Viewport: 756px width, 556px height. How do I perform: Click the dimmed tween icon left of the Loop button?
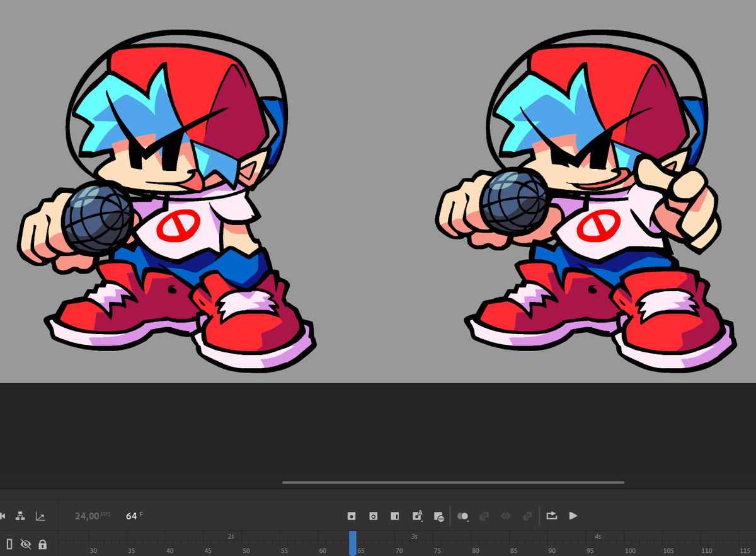click(x=527, y=516)
